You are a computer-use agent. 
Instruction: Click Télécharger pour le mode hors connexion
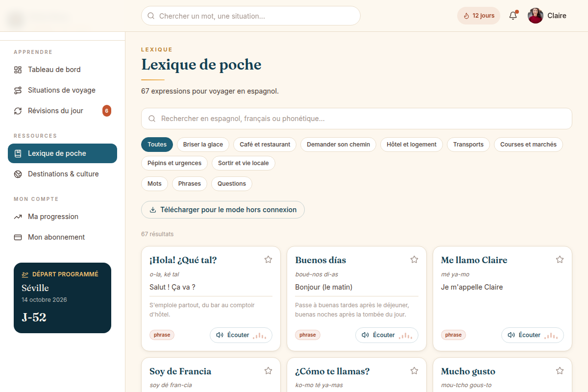click(x=223, y=210)
